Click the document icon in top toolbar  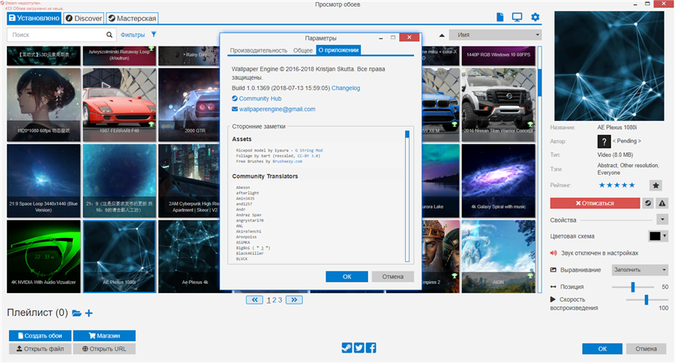click(x=500, y=17)
